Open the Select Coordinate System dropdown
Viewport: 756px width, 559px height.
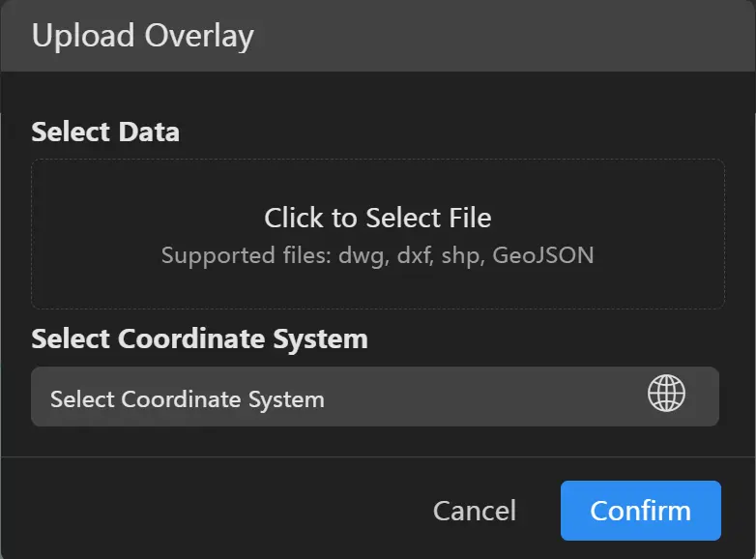tap(374, 397)
